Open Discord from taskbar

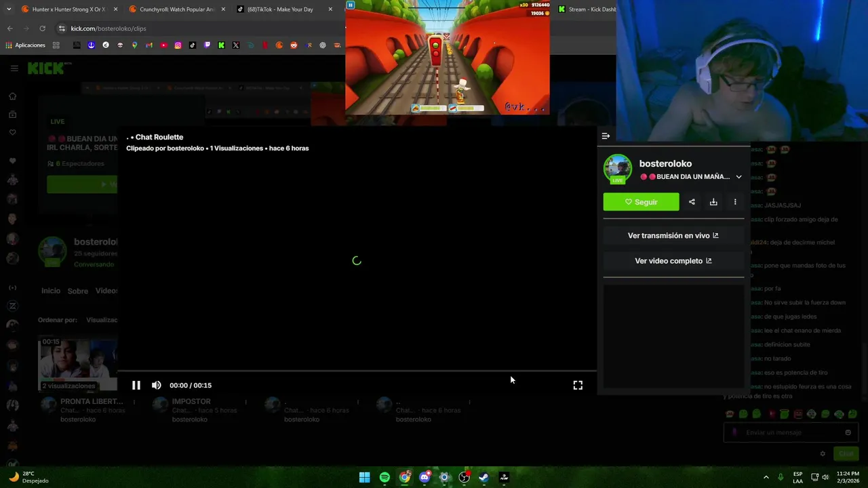[425, 477]
